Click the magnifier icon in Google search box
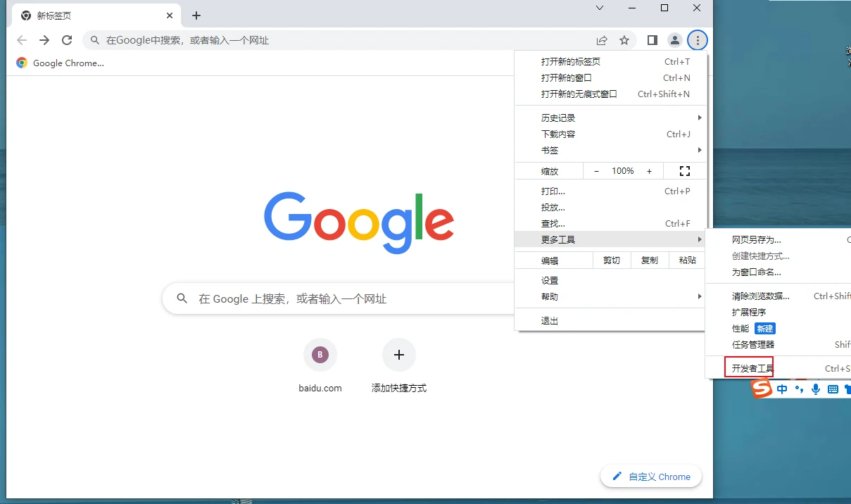Screen dimensions: 851x504 pos(182,298)
